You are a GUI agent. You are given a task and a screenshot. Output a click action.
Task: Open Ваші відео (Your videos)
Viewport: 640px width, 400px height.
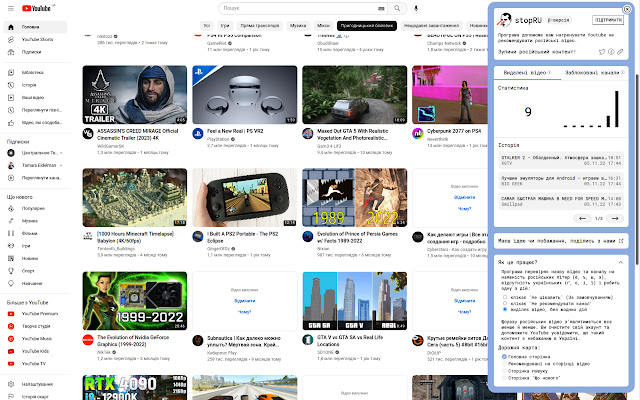pos(35,98)
